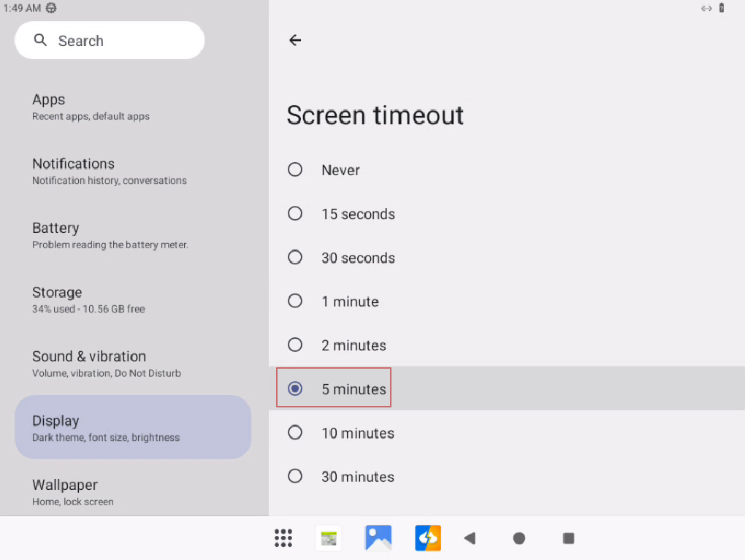The image size is (745, 560).
Task: Go back using the top arrow
Action: click(295, 40)
